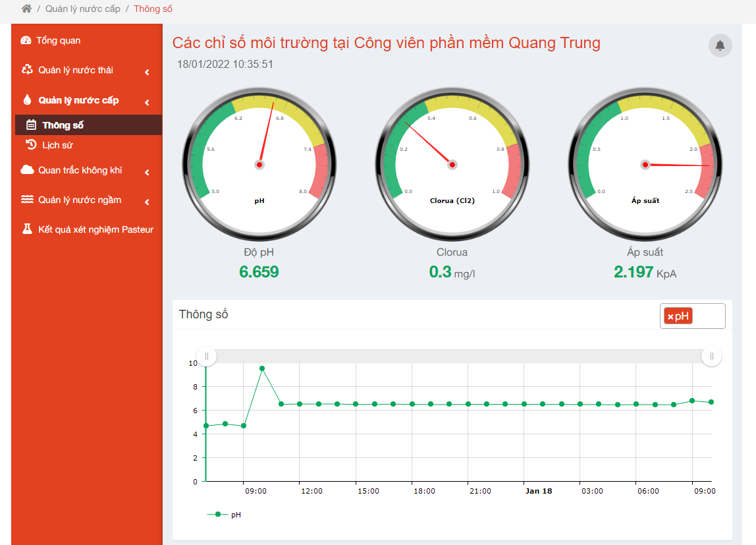Click the Thông số breadcrumb link
Viewport: 756px width, 545px height.
(x=153, y=9)
